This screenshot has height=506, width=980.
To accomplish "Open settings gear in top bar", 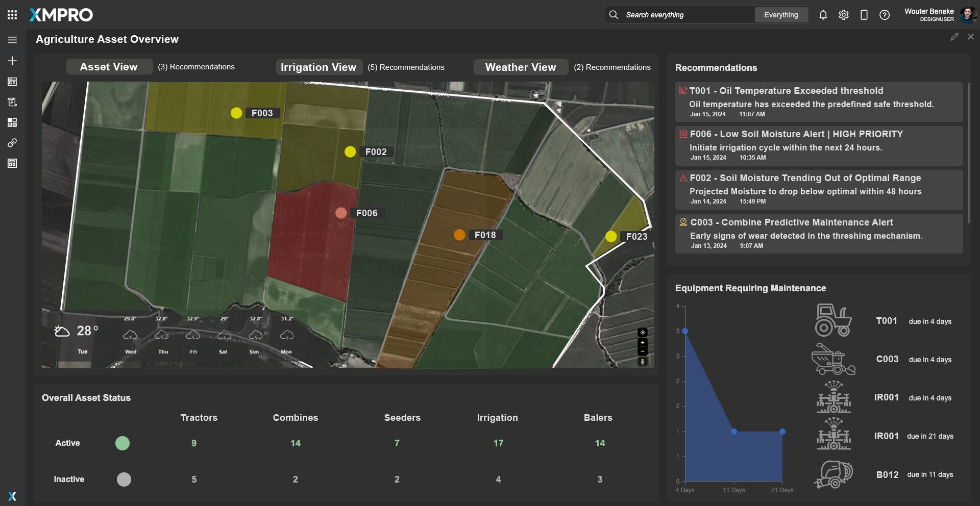I will 843,15.
